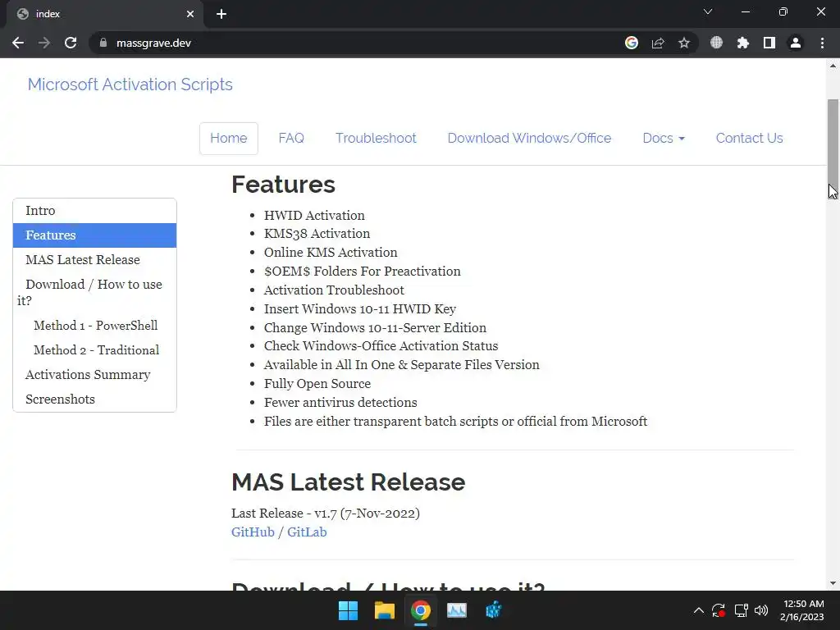Go to Home nav tab
The height and width of the screenshot is (630, 840).
pyautogui.click(x=228, y=138)
